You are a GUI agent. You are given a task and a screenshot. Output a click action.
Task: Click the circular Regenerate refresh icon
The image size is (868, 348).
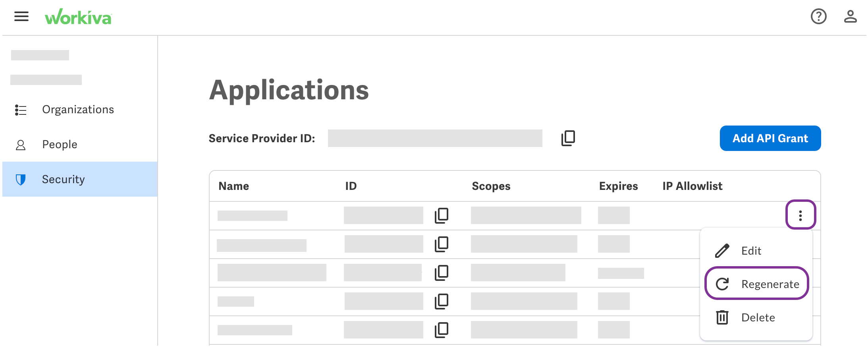722,284
